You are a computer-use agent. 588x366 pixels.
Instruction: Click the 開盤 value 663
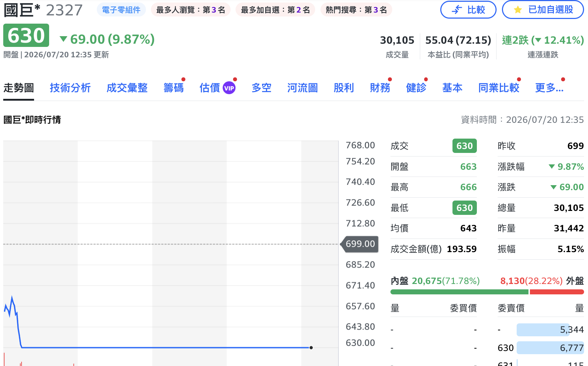(x=468, y=167)
